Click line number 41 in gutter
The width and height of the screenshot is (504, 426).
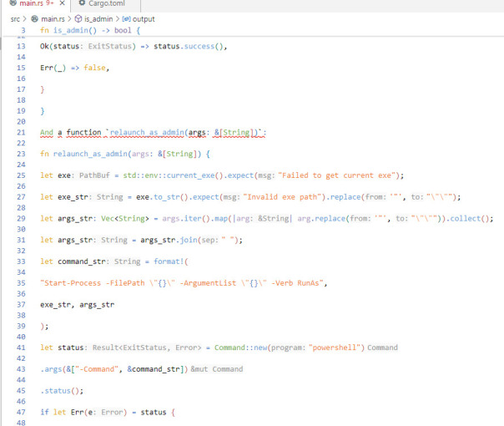(x=21, y=347)
